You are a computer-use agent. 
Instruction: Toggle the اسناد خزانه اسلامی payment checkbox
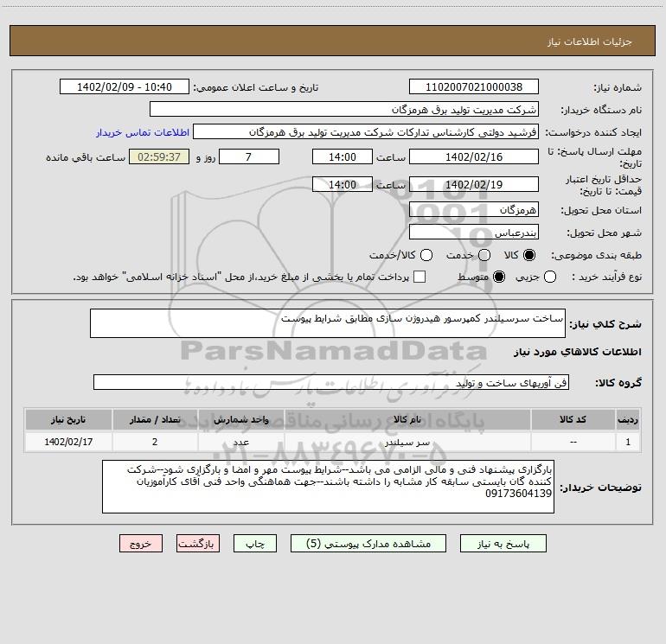(x=419, y=277)
